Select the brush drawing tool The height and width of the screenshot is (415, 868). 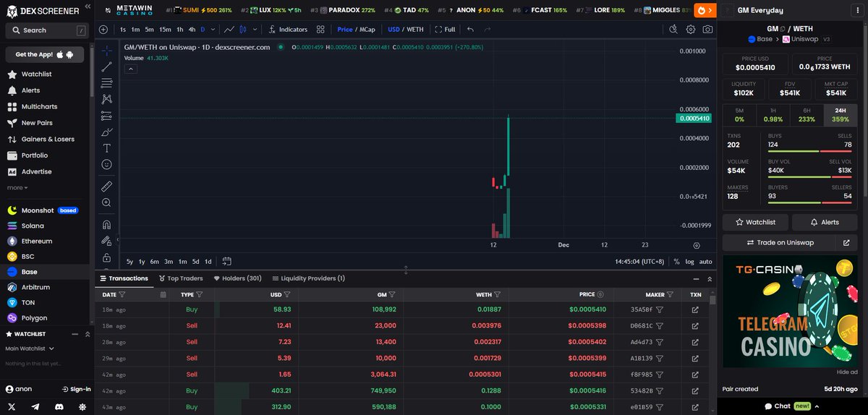click(x=107, y=132)
